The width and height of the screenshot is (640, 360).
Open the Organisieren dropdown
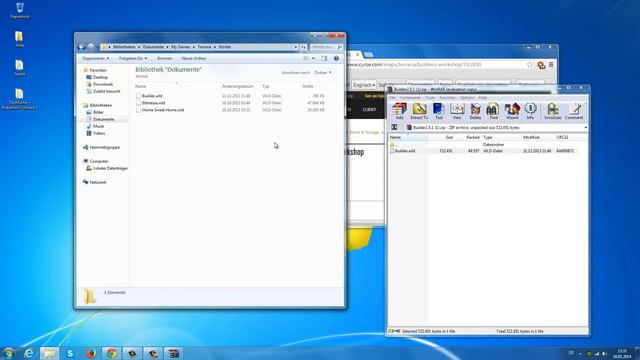[x=96, y=59]
